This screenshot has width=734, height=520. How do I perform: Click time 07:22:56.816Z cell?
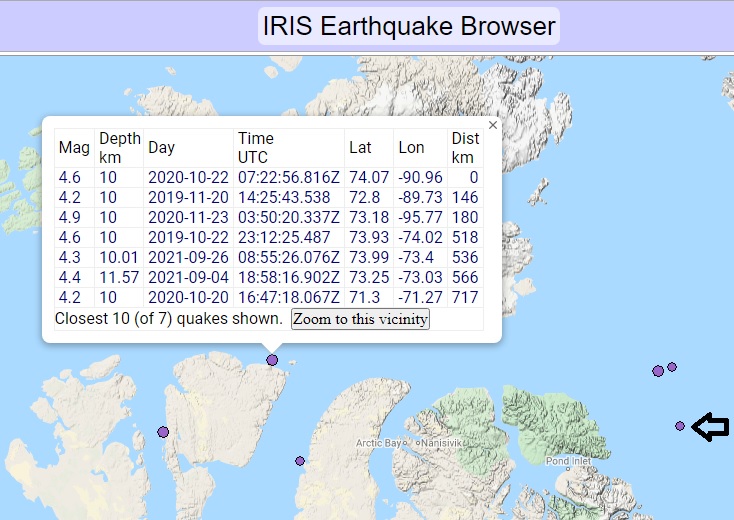point(289,177)
